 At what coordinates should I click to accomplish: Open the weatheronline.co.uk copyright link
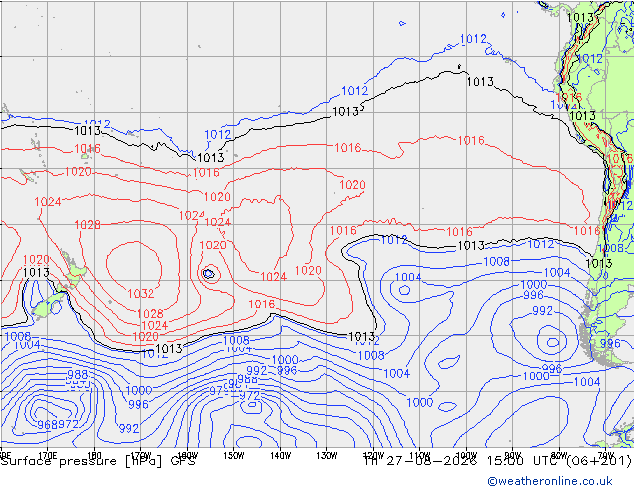click(x=550, y=481)
